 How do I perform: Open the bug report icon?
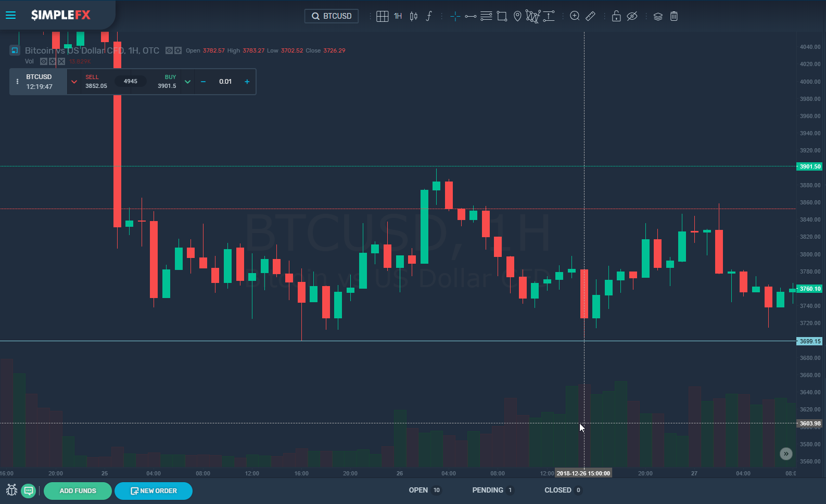pyautogui.click(x=11, y=490)
